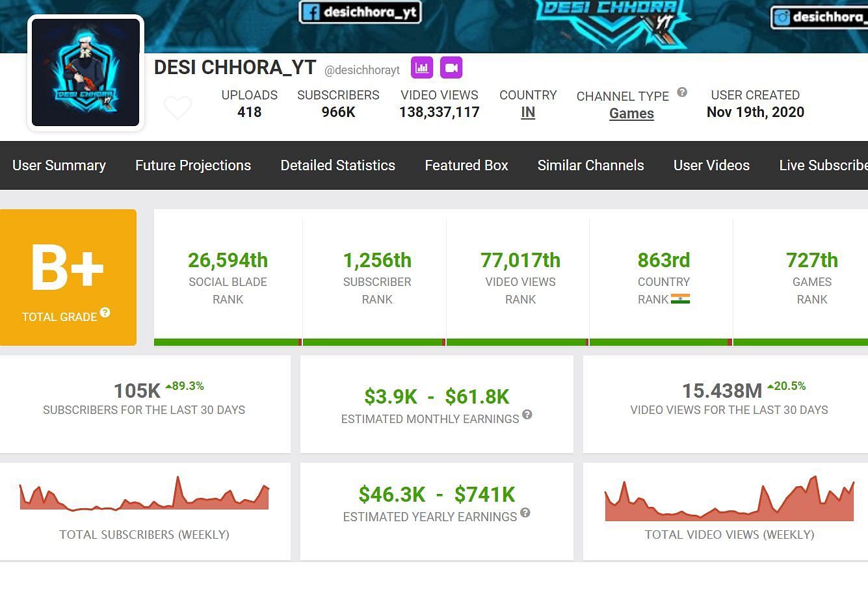
Task: Click the 15.438M video views figure
Action: (722, 391)
